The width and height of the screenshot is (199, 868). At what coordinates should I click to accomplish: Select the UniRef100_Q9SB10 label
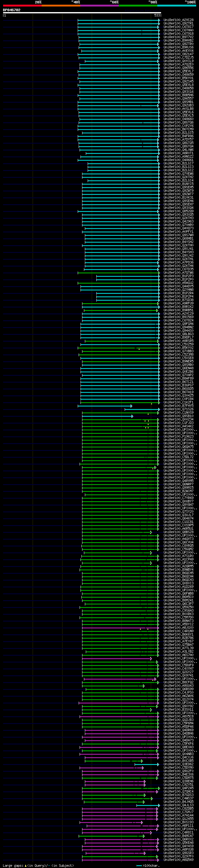(179, 416)
